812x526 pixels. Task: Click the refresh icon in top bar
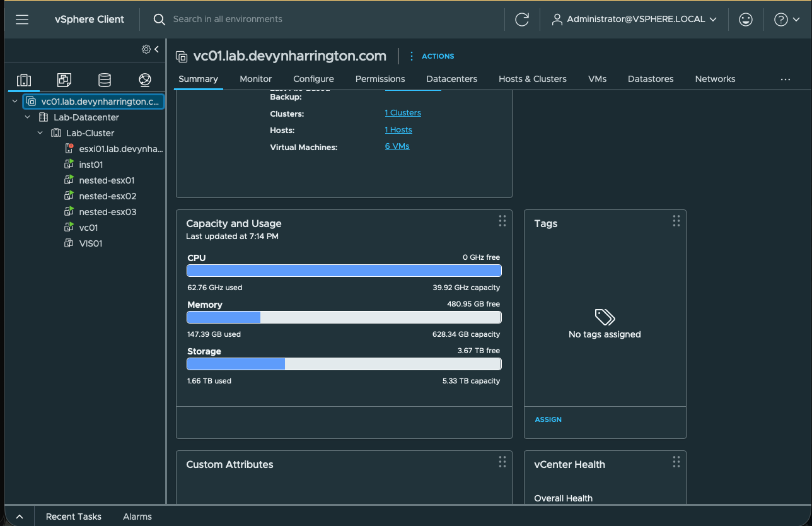(522, 20)
